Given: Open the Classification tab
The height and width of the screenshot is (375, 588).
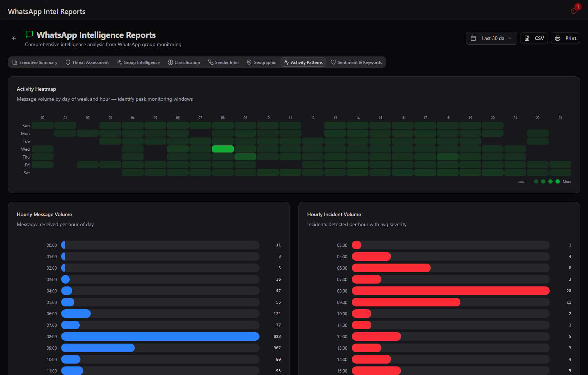Looking at the screenshot, I should [184, 62].
